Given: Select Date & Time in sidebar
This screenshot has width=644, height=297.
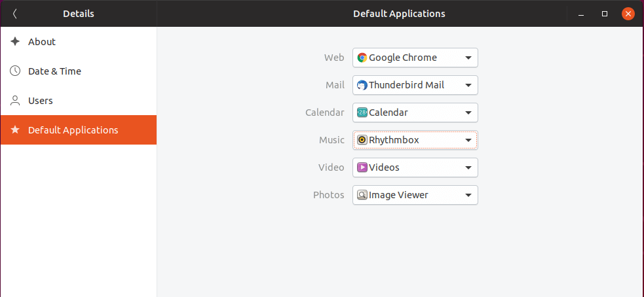Looking at the screenshot, I should pyautogui.click(x=54, y=71).
